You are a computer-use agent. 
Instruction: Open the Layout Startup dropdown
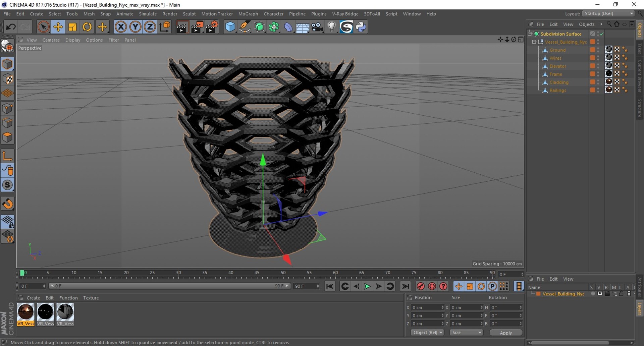pos(609,13)
